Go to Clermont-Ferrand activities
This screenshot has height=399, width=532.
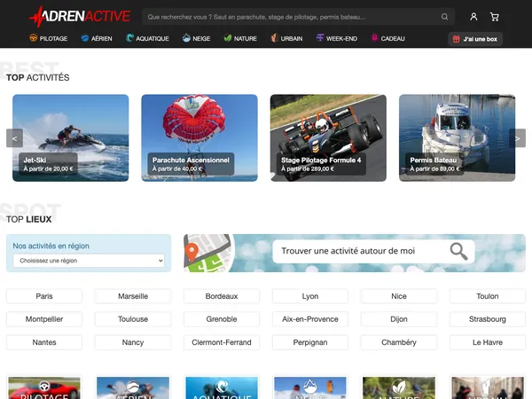click(222, 342)
